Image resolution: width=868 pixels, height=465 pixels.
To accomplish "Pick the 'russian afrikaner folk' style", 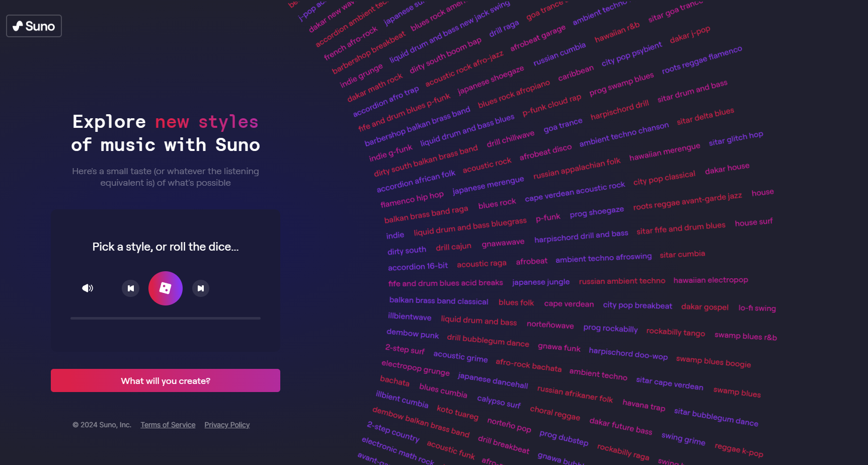I will pyautogui.click(x=575, y=394).
